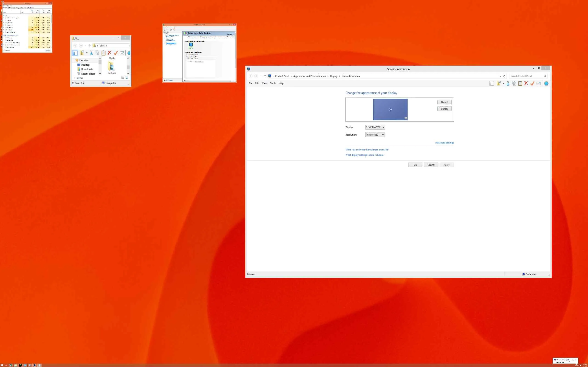Expand the VM4 address bar history dropdown

(129, 46)
